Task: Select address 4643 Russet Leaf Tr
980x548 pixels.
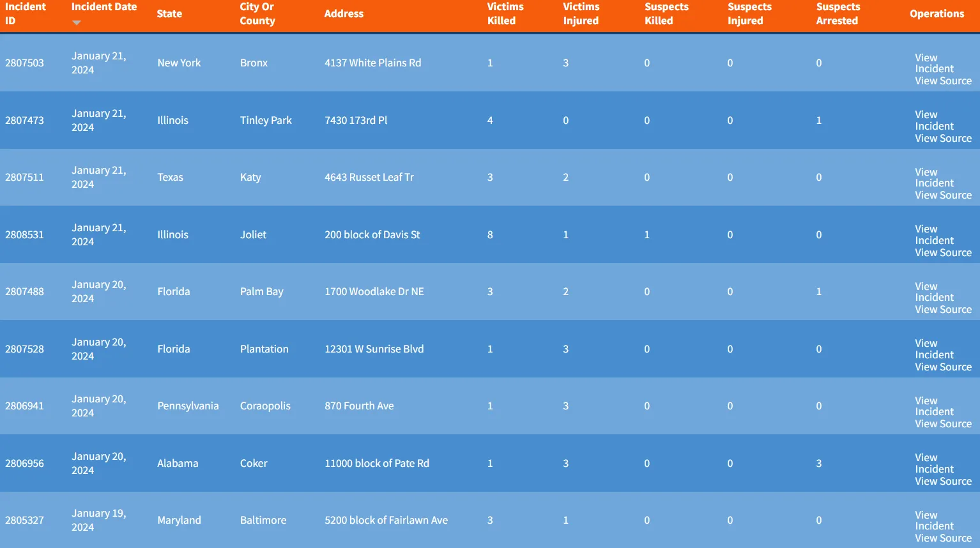Action: (369, 177)
